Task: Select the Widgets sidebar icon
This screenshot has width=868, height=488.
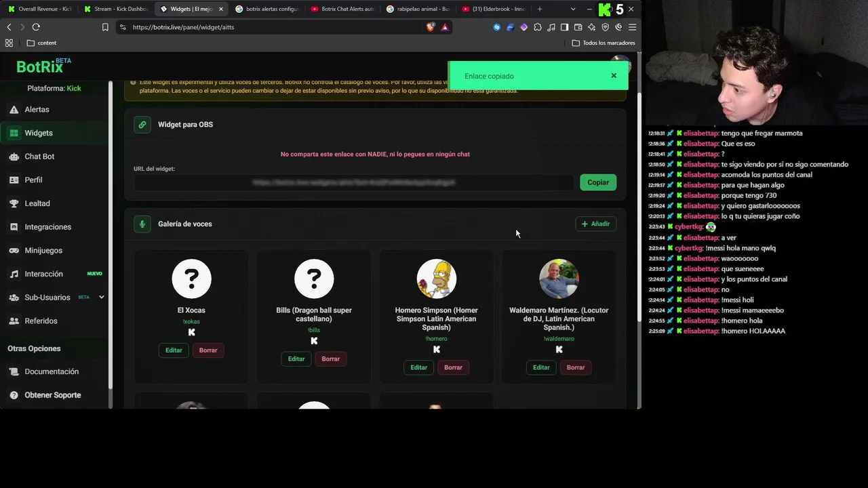Action: [14, 133]
